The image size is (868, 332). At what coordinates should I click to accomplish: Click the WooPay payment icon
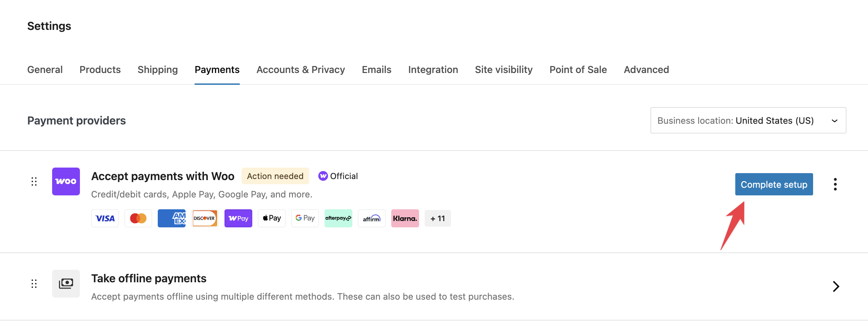[238, 218]
